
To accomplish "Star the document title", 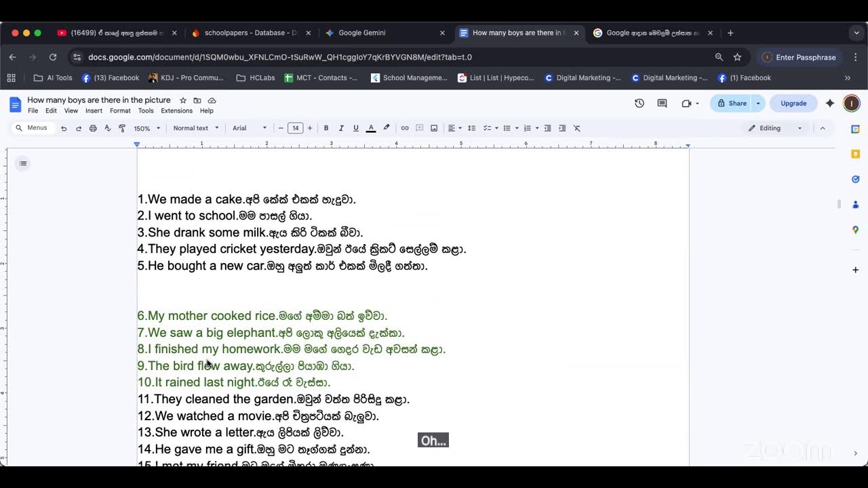I will coord(183,100).
